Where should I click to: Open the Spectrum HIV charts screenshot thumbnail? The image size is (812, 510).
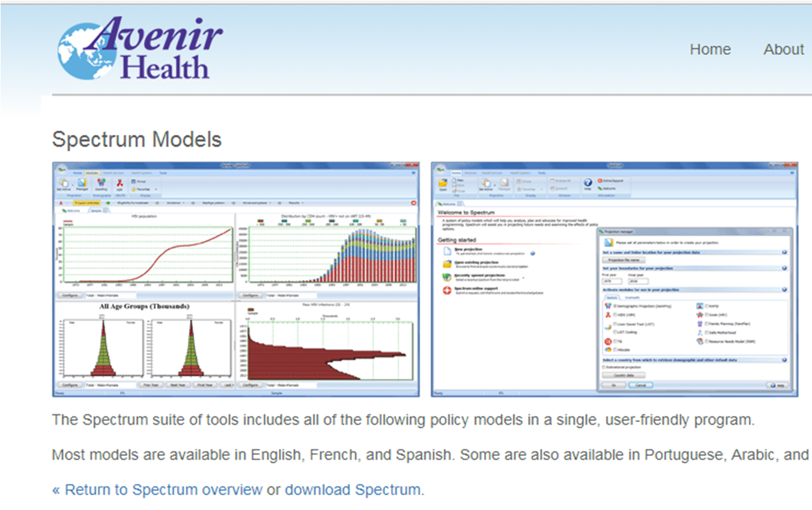[237, 279]
